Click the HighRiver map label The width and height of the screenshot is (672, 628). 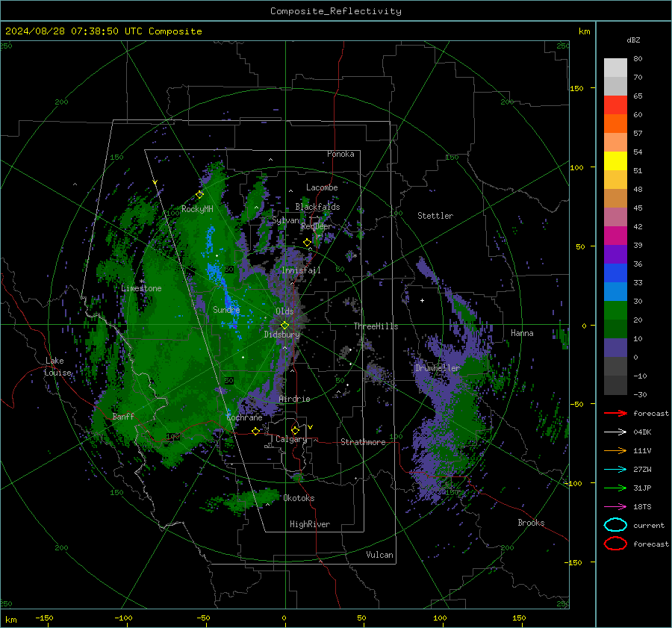pos(310,524)
